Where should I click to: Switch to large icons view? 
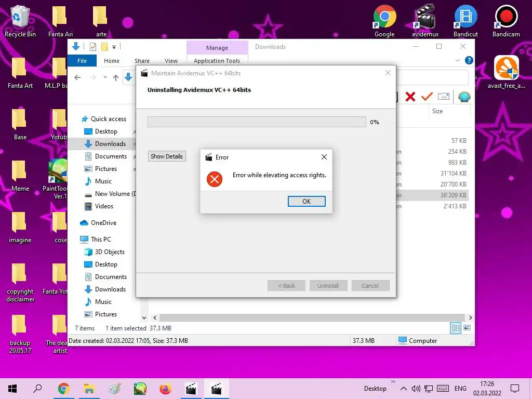(x=467, y=328)
